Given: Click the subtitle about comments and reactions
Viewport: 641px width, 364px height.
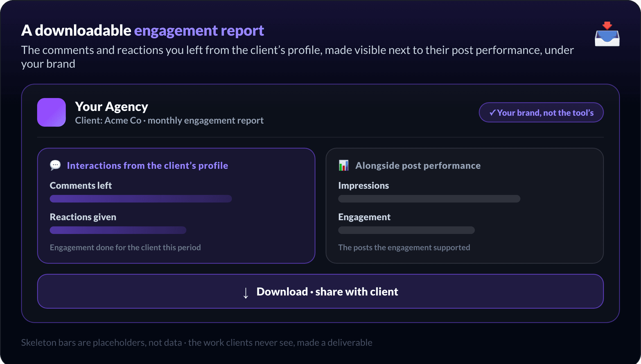Looking at the screenshot, I should click(x=297, y=57).
